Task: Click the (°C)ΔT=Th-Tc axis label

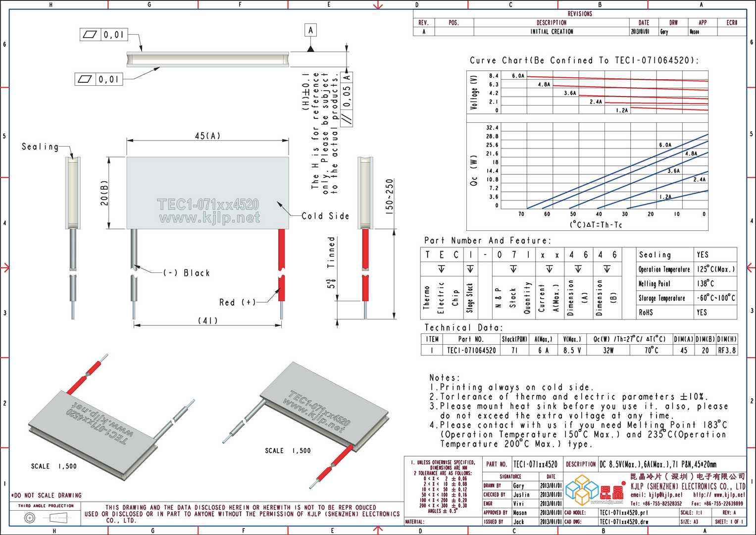Action: click(596, 224)
